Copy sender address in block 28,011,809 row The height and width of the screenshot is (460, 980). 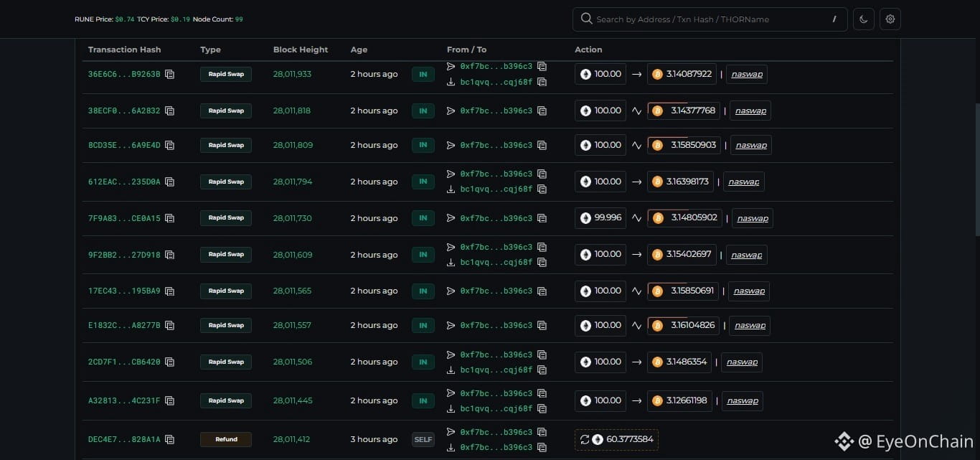[x=542, y=145]
